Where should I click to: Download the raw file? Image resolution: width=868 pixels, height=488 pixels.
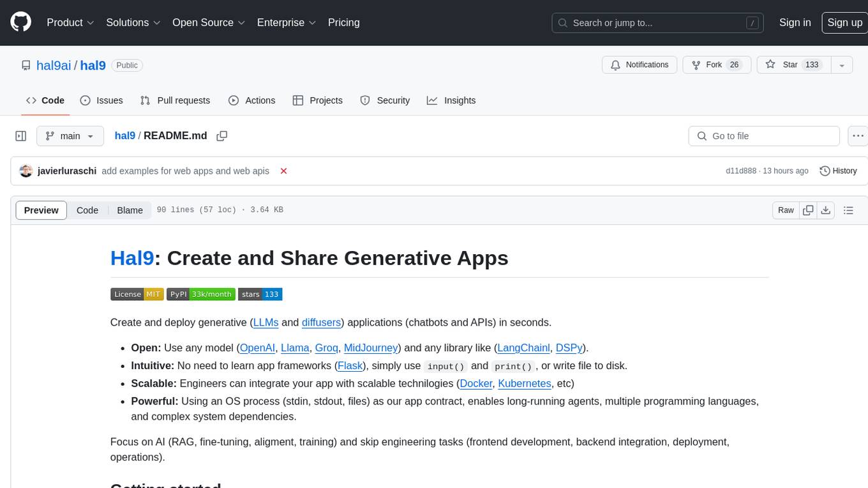[825, 210]
